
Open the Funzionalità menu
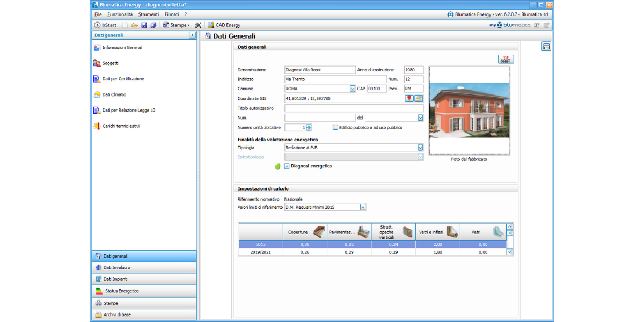pyautogui.click(x=120, y=14)
